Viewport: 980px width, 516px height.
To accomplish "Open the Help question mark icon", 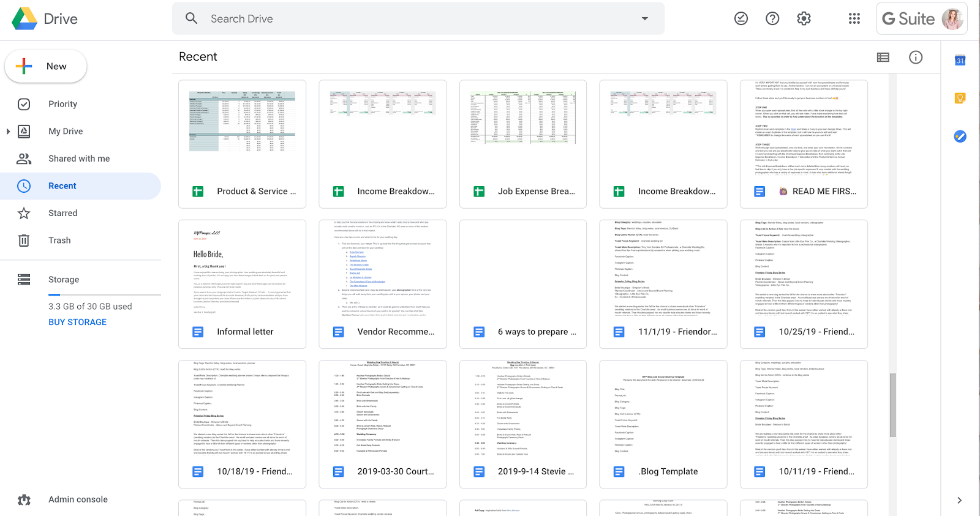I will [x=772, y=18].
